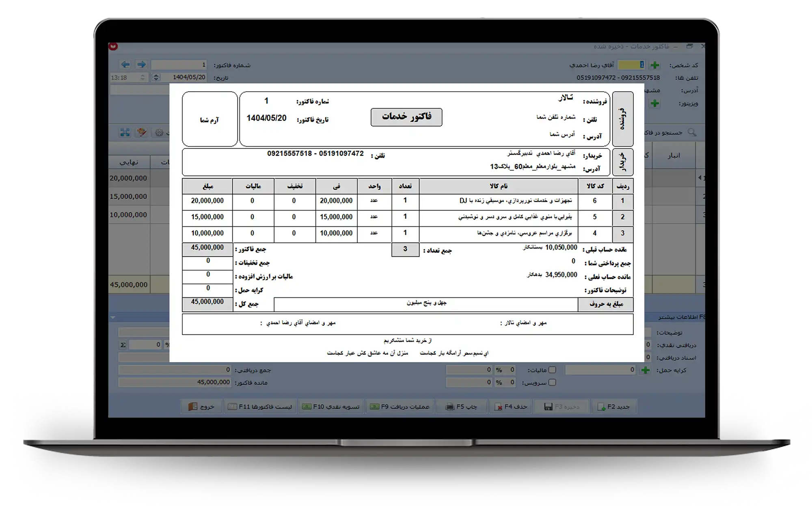Click the جمع تعداد value box showing 3
This screenshot has width=812, height=506.
405,250
